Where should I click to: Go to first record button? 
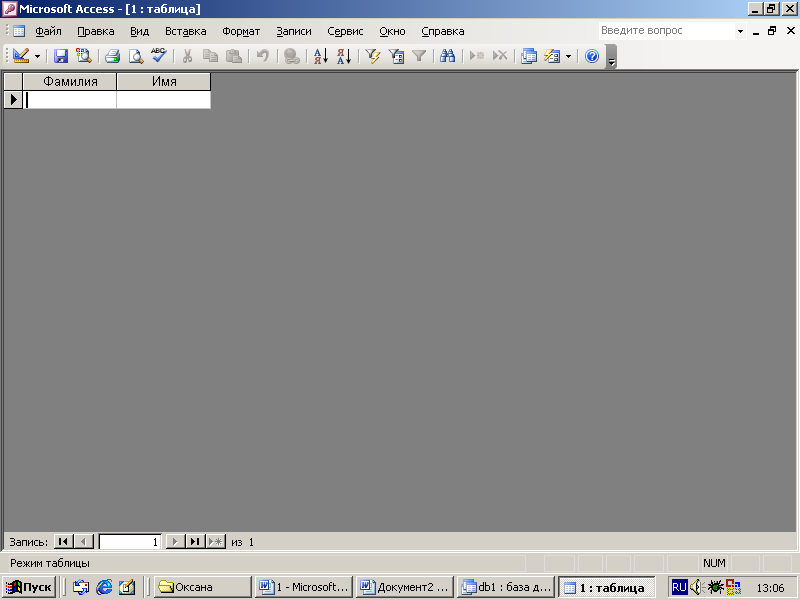pos(63,541)
